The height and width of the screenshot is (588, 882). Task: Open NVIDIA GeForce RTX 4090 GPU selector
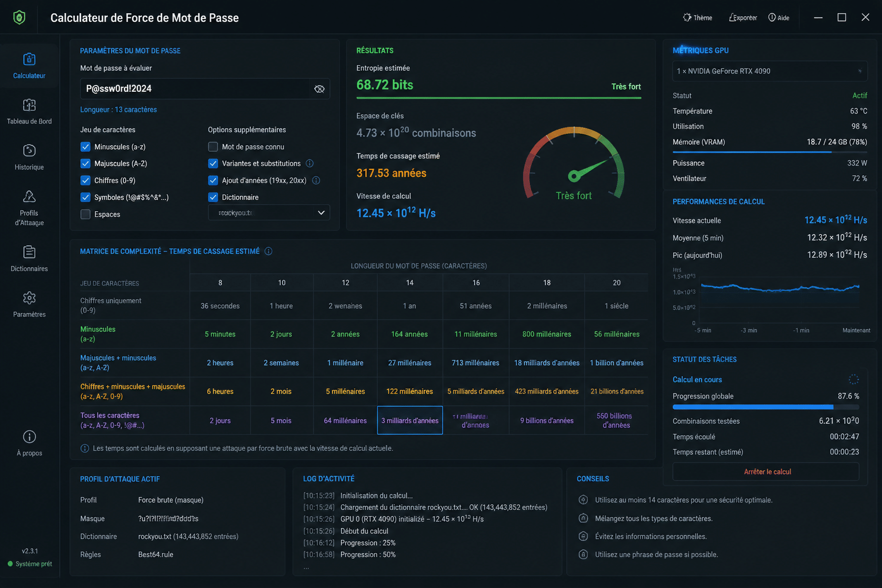tap(769, 71)
